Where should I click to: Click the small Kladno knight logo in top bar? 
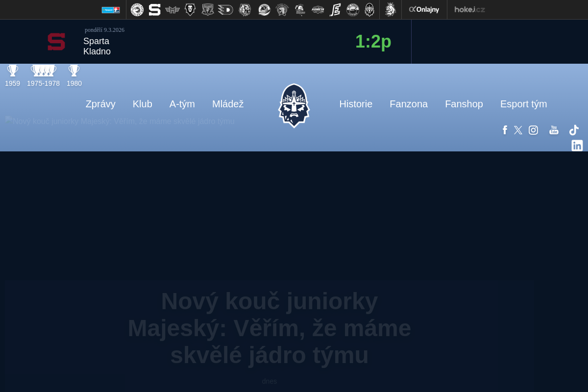point(369,10)
